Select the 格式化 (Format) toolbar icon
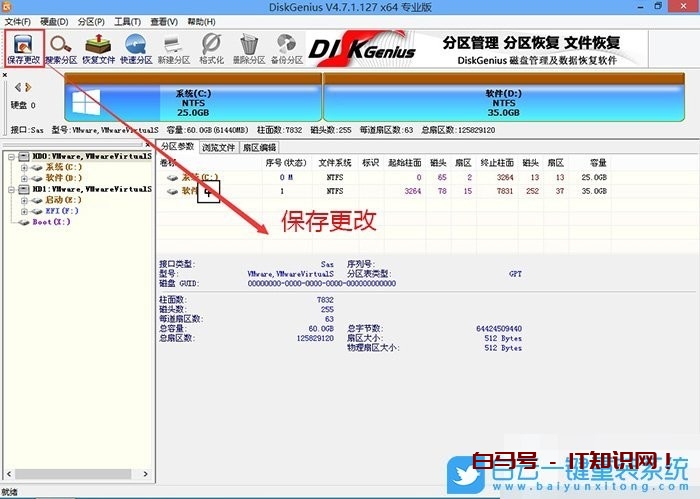700x499 pixels. coord(211,47)
